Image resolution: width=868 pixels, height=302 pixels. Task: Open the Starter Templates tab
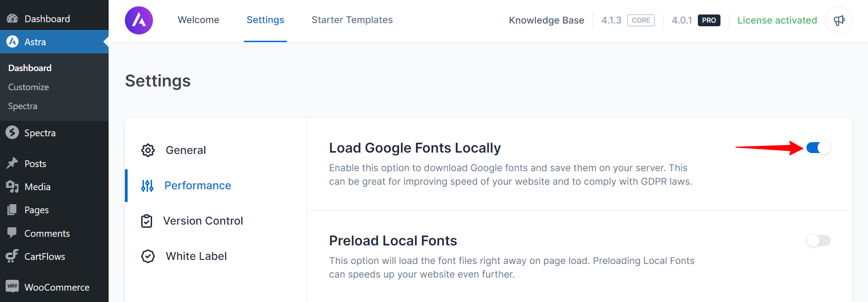(x=352, y=20)
